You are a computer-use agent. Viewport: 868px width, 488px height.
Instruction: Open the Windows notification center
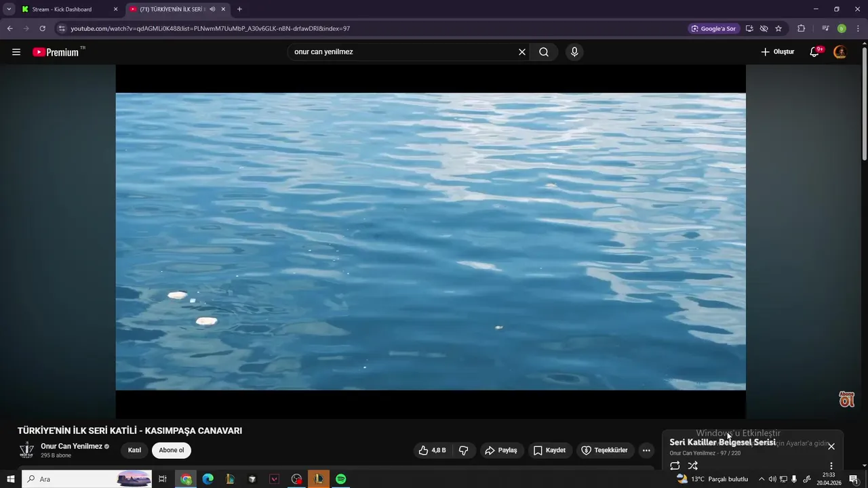(x=854, y=479)
